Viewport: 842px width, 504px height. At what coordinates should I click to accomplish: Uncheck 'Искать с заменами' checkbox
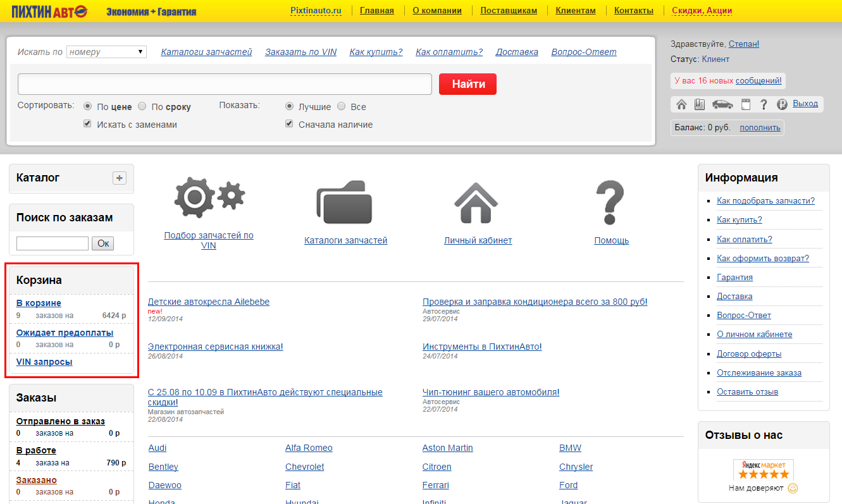(x=88, y=124)
